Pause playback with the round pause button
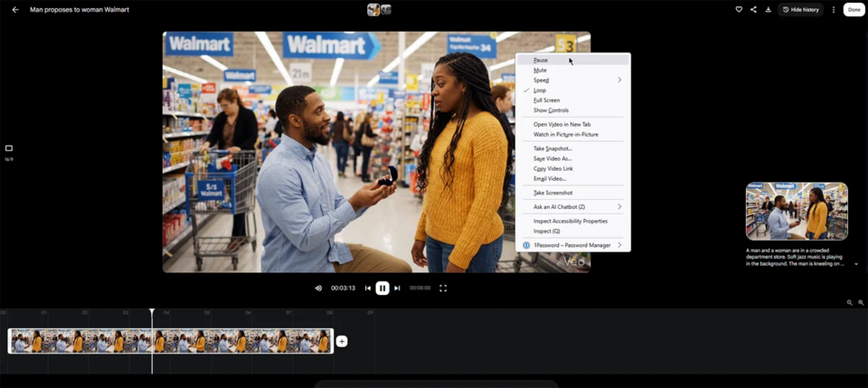Viewport: 868px width, 388px height. 382,288
